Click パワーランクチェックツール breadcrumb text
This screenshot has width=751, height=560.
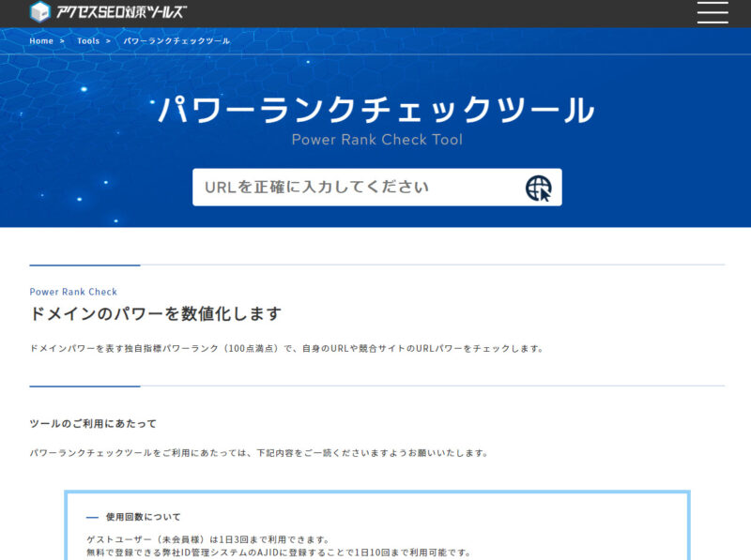tap(176, 41)
